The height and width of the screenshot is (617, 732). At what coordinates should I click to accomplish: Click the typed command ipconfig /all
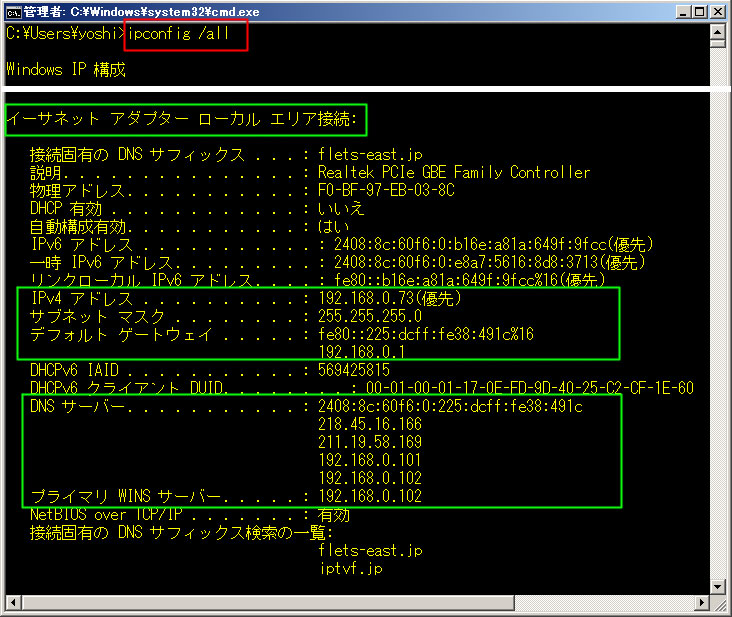[178, 34]
